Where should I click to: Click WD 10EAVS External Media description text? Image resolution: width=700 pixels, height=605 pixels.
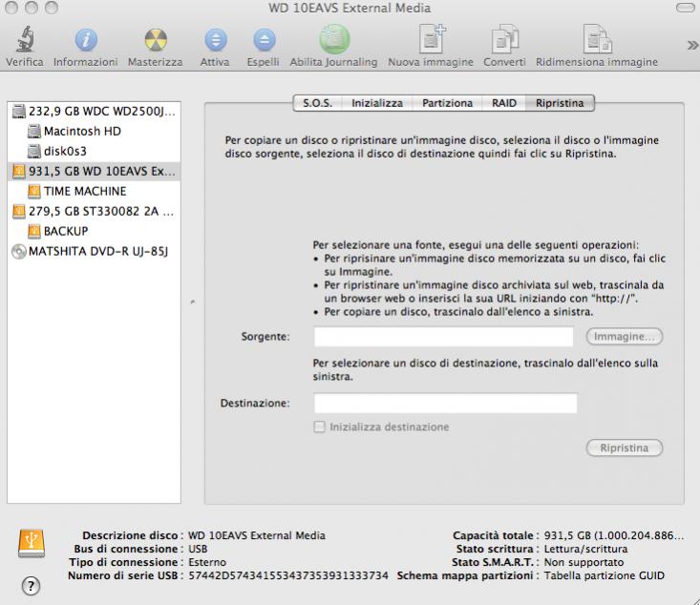point(257,535)
